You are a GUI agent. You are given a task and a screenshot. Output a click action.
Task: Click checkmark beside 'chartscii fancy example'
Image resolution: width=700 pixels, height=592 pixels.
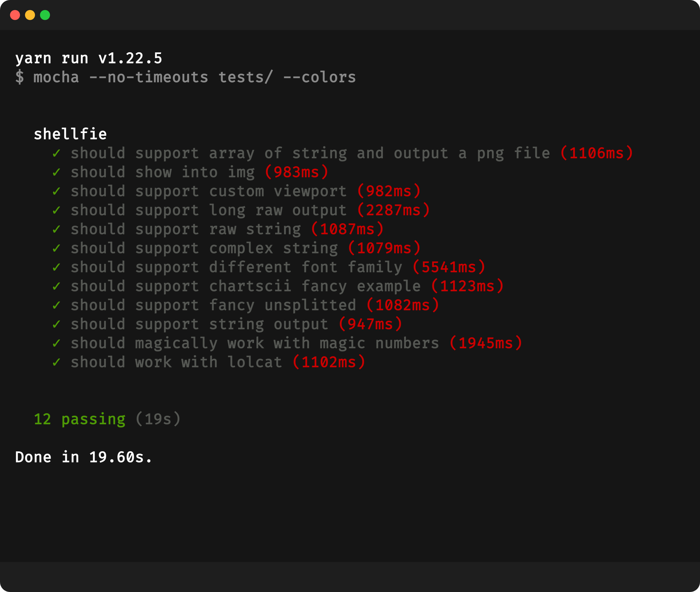(x=56, y=286)
